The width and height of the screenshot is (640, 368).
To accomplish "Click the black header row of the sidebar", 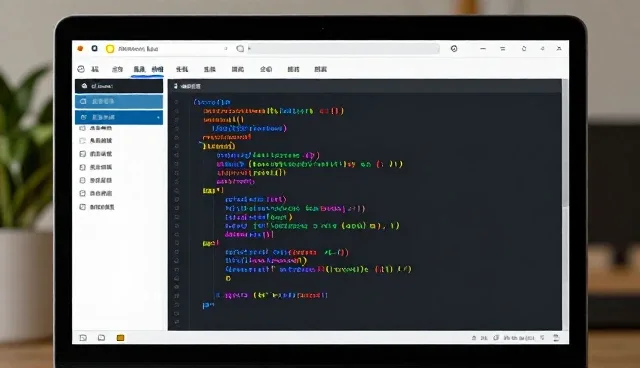I will [119, 86].
